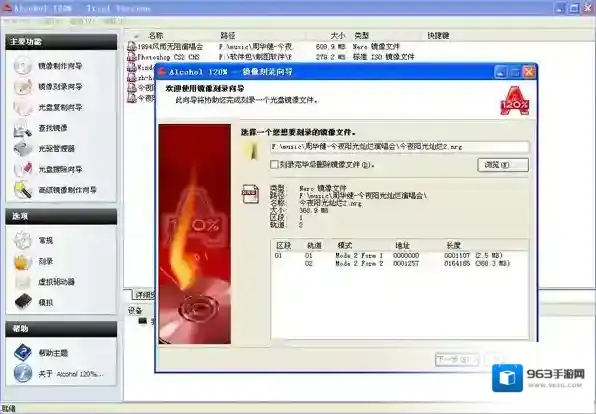Launch 镜像刻录向导 from the sidebar
The height and width of the screenshot is (414, 596).
60,87
